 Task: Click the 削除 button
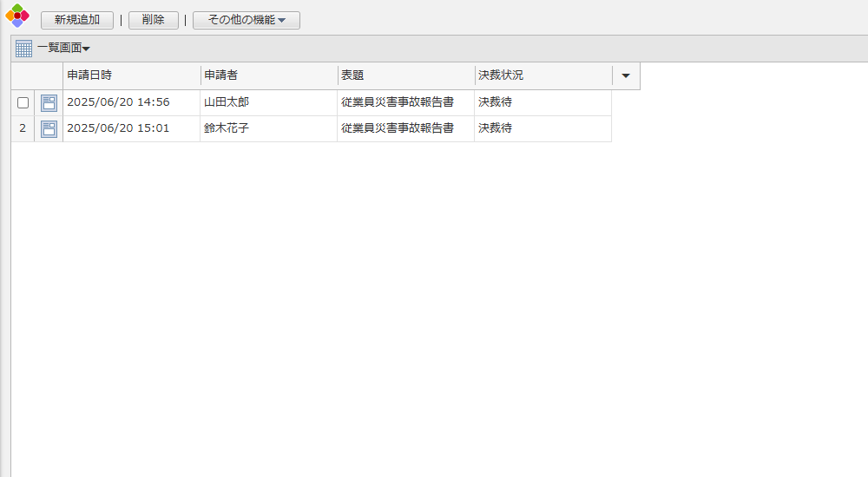[x=154, y=20]
